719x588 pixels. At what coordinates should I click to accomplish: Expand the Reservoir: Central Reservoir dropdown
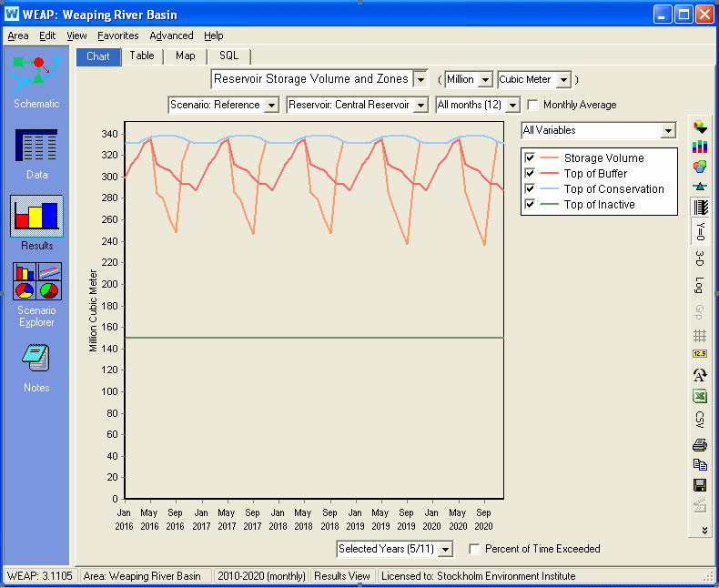click(420, 105)
